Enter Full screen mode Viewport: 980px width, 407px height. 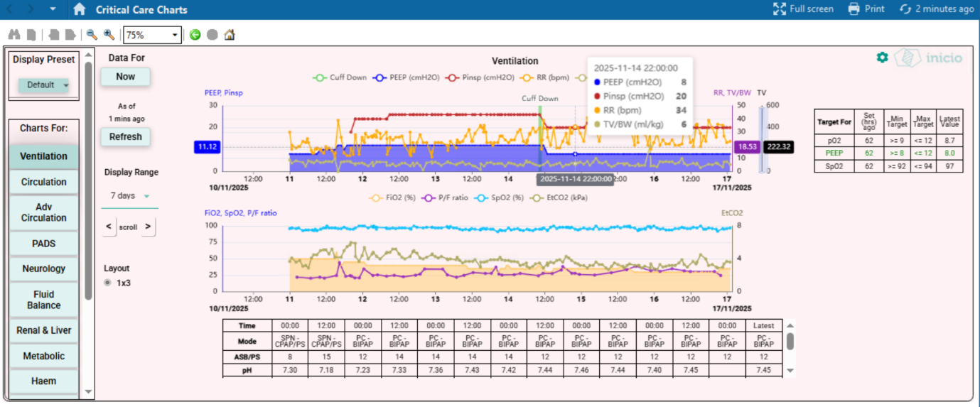tap(803, 9)
